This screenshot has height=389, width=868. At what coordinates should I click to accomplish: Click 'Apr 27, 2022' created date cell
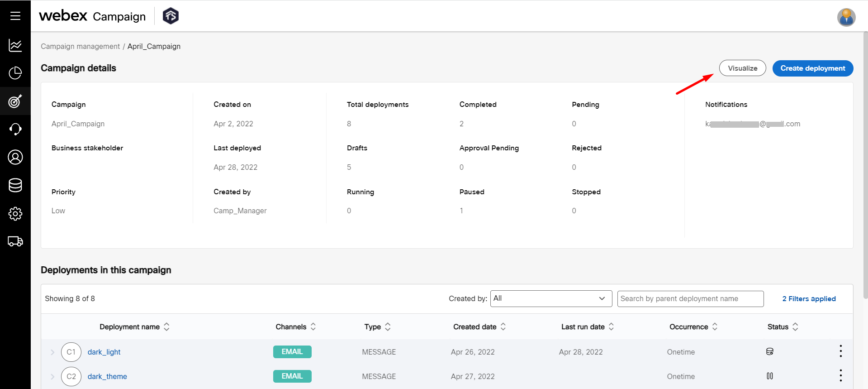[x=473, y=376]
